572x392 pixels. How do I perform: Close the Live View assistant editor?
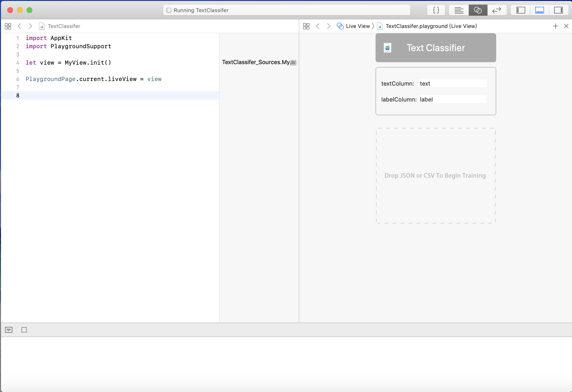566,26
